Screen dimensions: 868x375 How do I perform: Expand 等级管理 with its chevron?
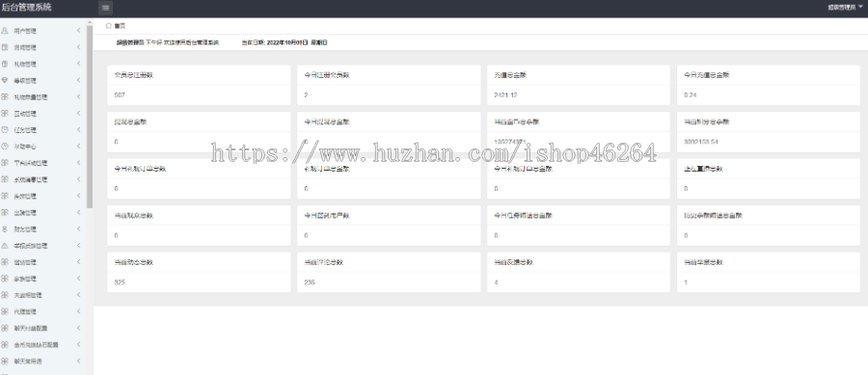pyautogui.click(x=79, y=80)
